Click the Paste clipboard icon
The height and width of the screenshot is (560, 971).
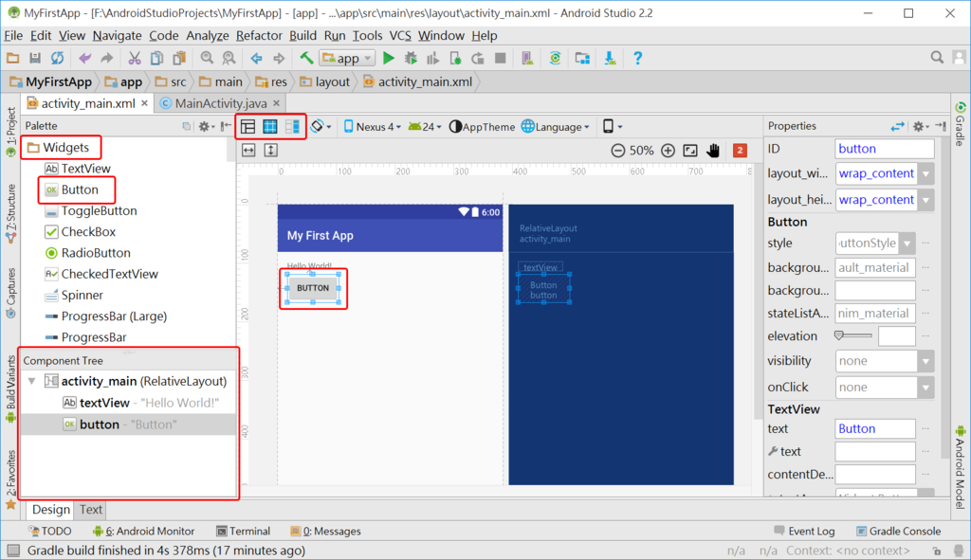tap(179, 58)
